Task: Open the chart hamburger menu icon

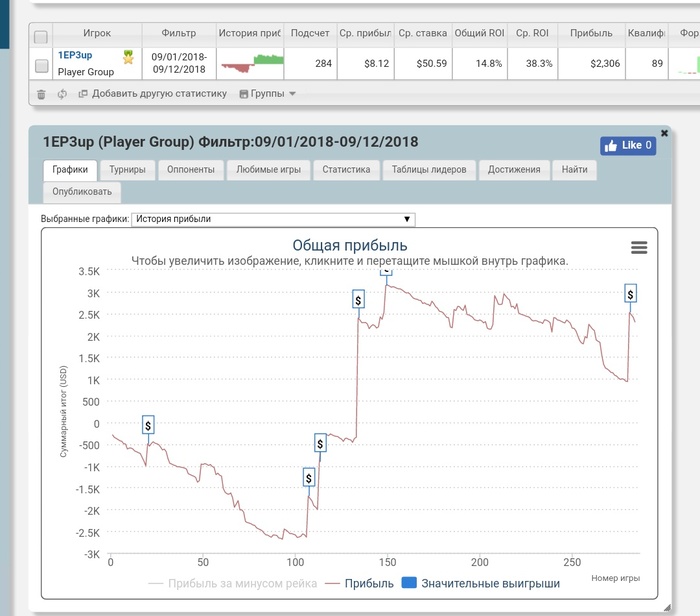Action: 639,247
